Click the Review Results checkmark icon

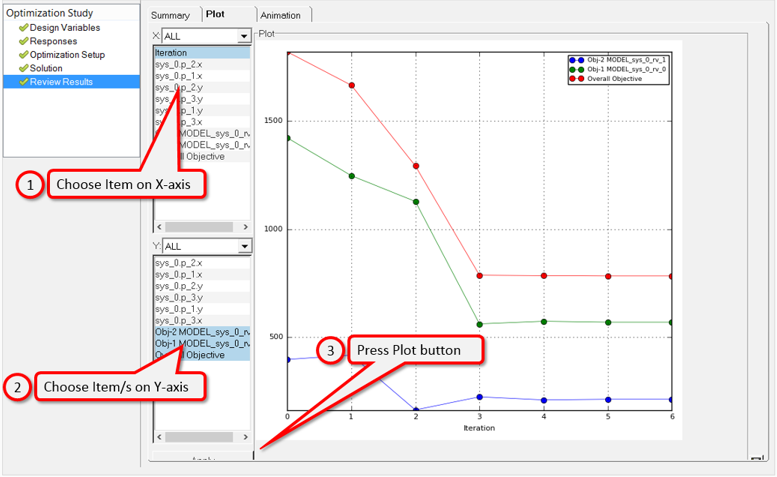pyautogui.click(x=23, y=82)
